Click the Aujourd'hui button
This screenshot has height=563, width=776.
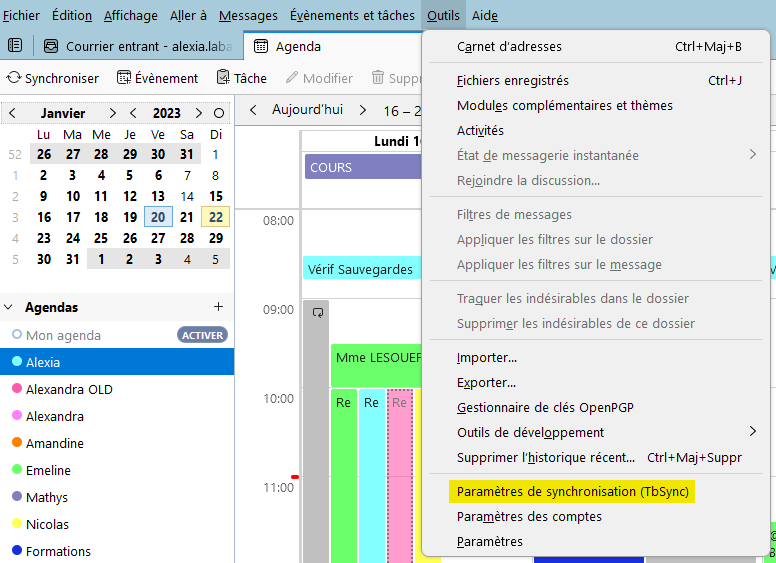(x=309, y=110)
